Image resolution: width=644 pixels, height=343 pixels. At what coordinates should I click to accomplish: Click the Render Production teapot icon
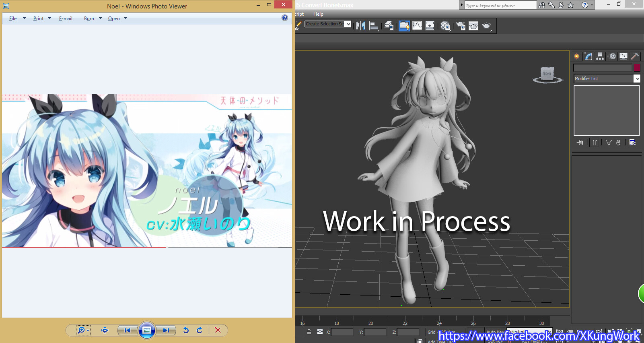tap(487, 26)
